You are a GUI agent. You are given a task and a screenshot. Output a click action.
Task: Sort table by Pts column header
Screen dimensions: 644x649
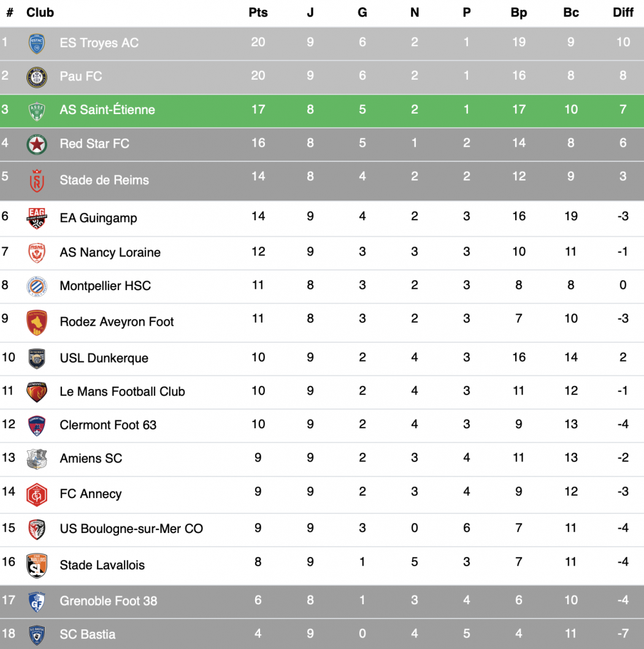click(x=258, y=12)
